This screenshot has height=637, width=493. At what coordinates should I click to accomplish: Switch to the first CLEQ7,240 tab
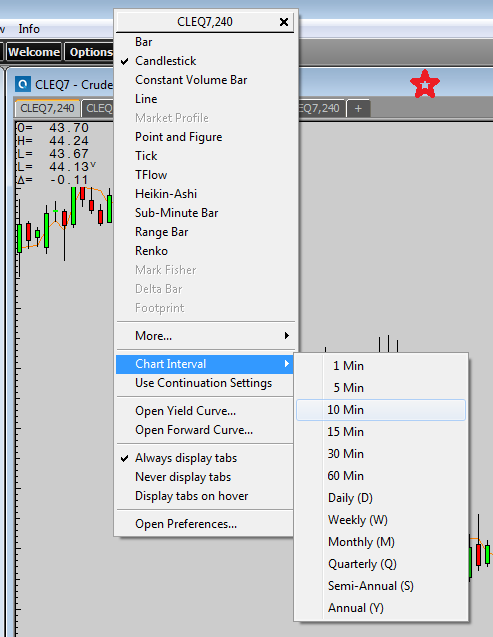47,108
